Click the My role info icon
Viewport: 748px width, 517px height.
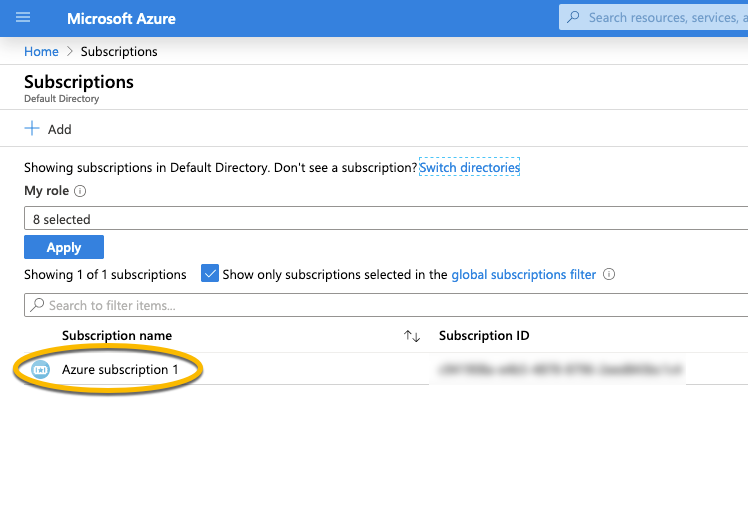click(80, 191)
